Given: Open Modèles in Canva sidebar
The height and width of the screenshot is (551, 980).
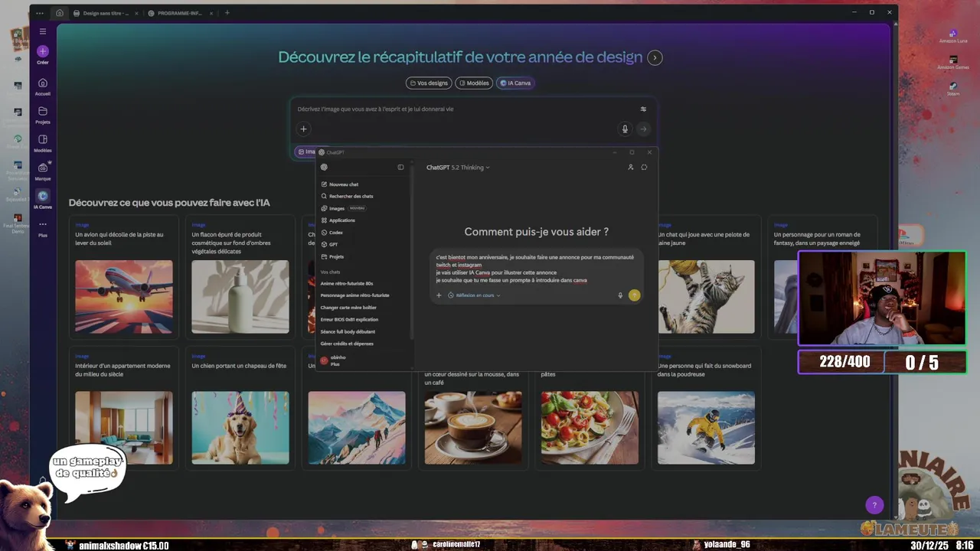Looking at the screenshot, I should coord(43,143).
